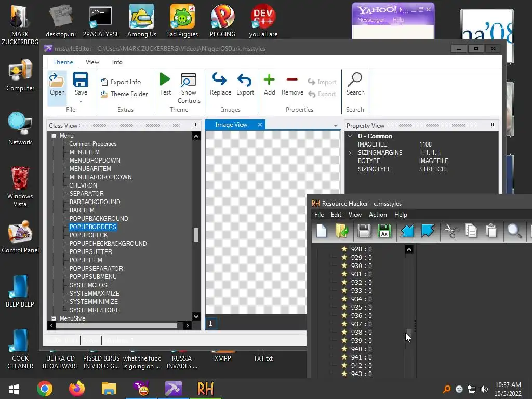This screenshot has width=532, height=399.
Task: Open Resource Hacker Help menu
Action: click(401, 215)
